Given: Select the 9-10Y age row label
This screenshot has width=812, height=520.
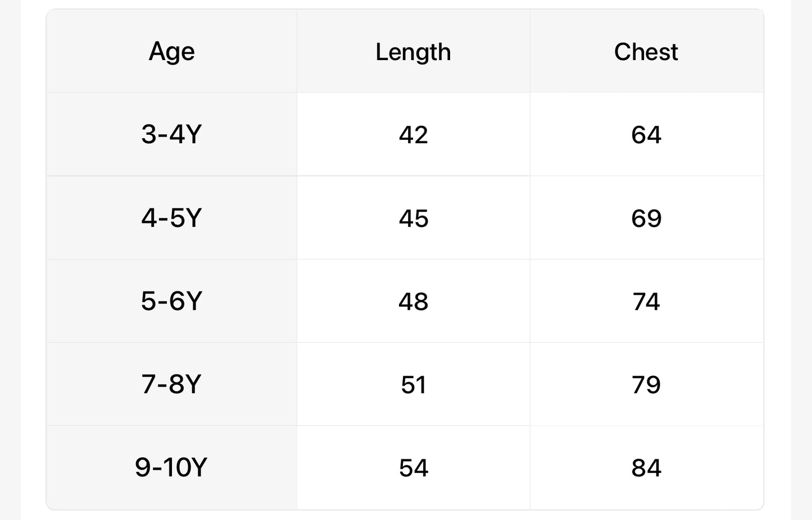Looking at the screenshot, I should [171, 467].
